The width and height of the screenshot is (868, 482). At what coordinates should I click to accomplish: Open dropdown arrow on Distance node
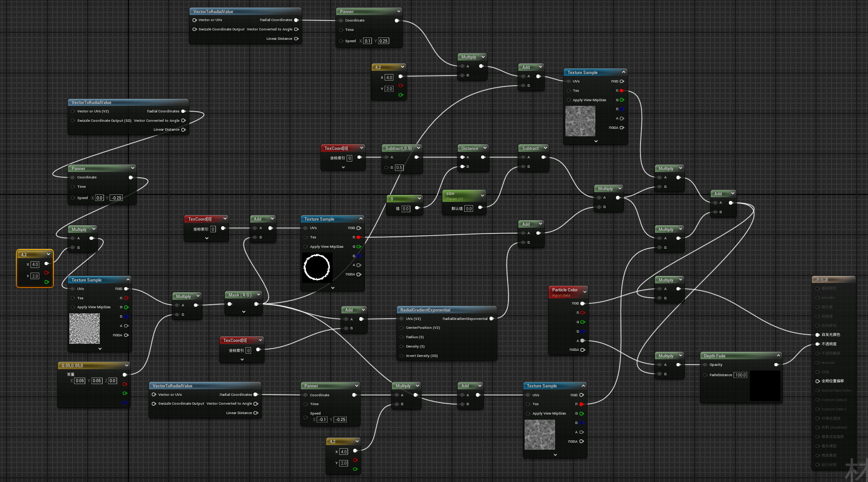coord(485,148)
